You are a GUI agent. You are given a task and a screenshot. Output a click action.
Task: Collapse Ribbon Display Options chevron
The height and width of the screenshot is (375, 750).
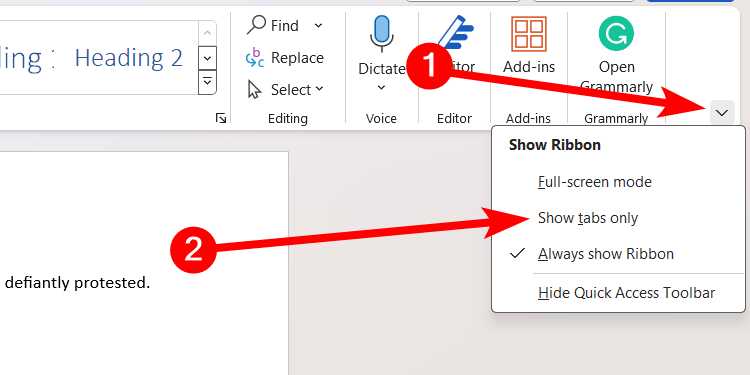[x=722, y=113]
